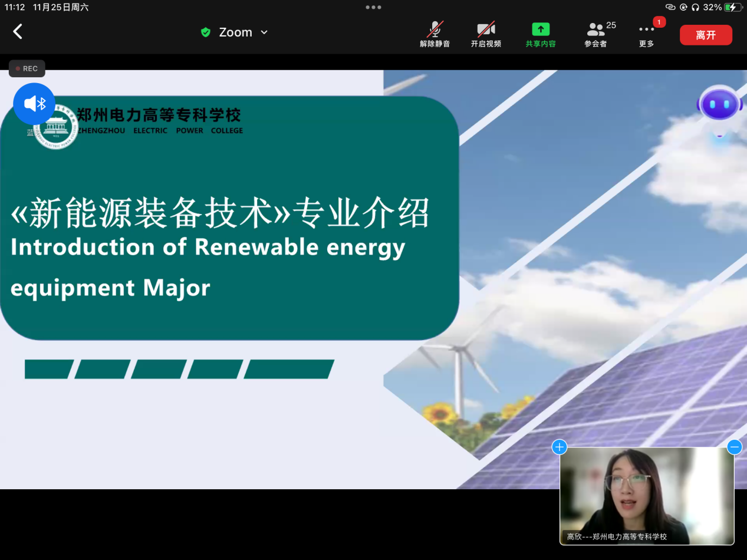Tap the back arrow at top left
This screenshot has width=747, height=560.
(18, 32)
